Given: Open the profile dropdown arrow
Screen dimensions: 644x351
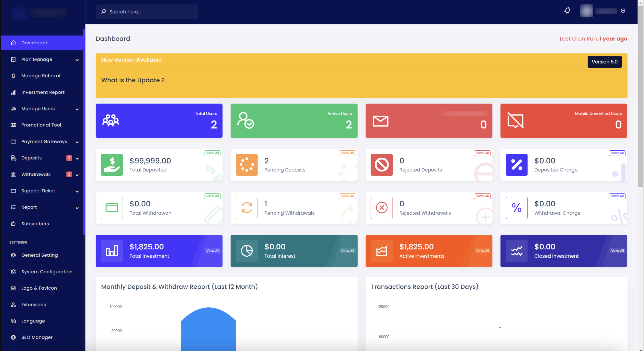Looking at the screenshot, I should pyautogui.click(x=623, y=11).
